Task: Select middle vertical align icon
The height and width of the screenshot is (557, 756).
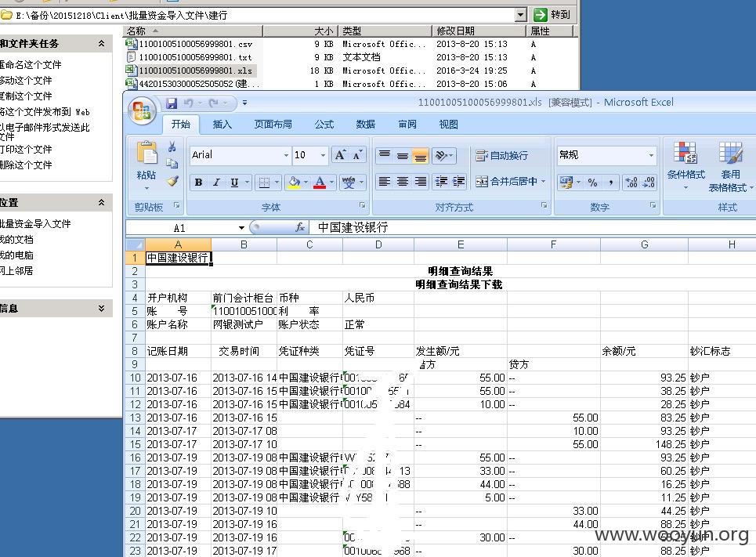Action: click(x=403, y=155)
